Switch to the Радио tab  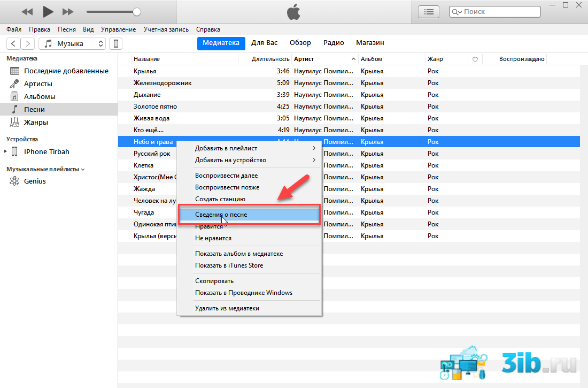[x=334, y=43]
